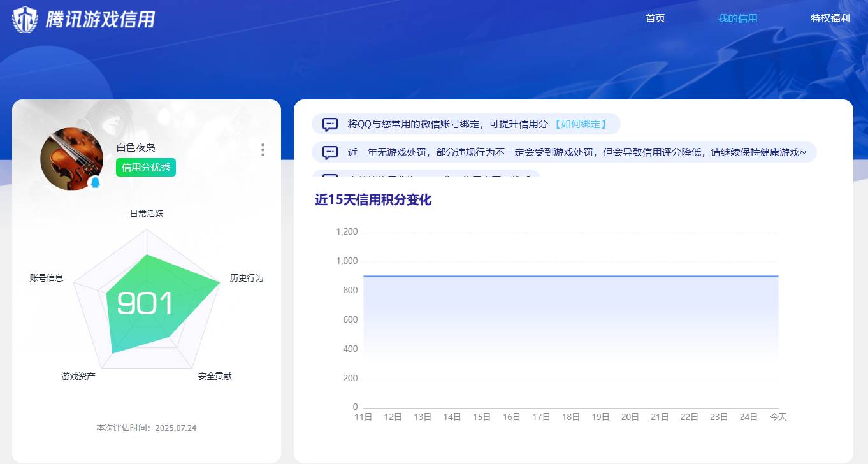
Task: Click the 901 score inside the radar chart
Action: pos(147,305)
